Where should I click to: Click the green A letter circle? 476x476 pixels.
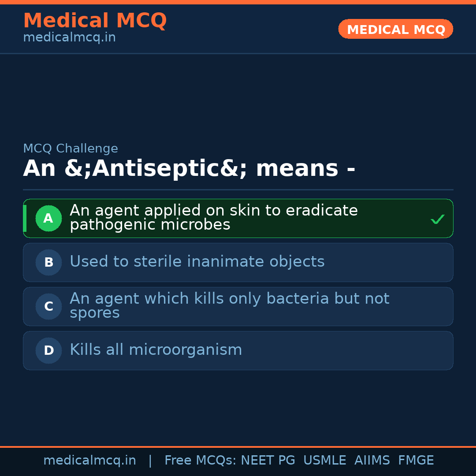[x=48, y=218]
